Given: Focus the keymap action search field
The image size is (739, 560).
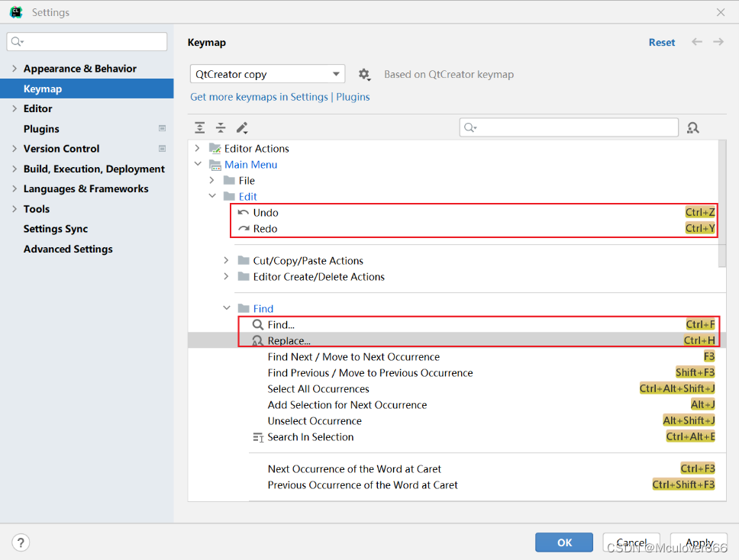Looking at the screenshot, I should pyautogui.click(x=569, y=127).
